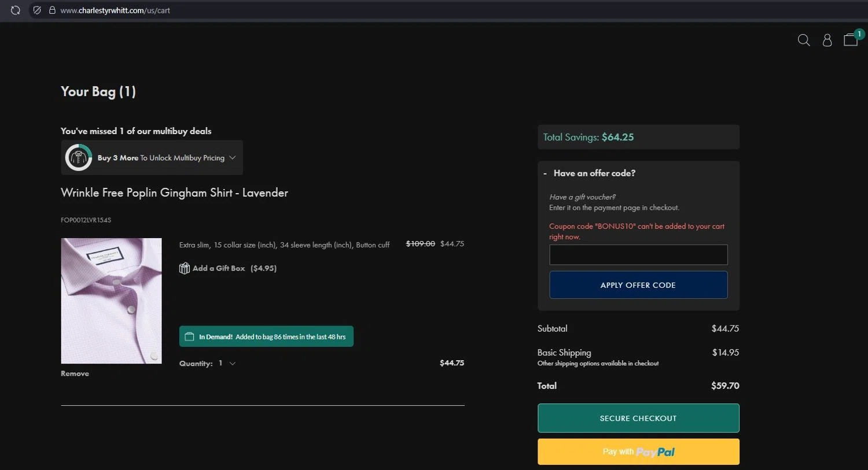Viewport: 868px width, 470px height.
Task: Click the lavender shirt product thumbnail
Action: coord(111,301)
